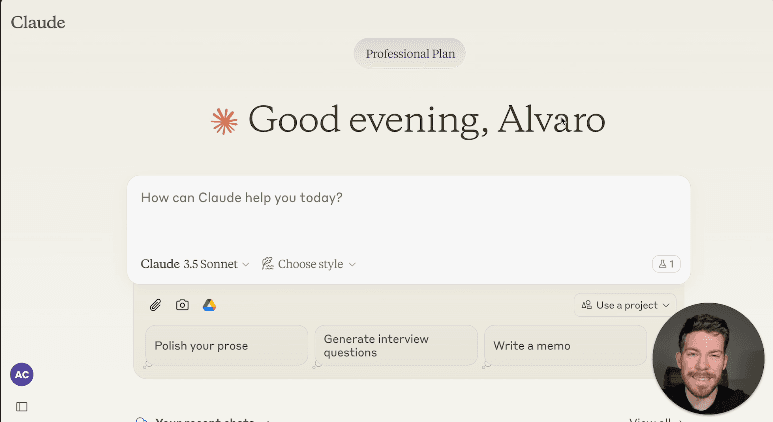Toggle the sidebar panel icon
The width and height of the screenshot is (773, 422).
(x=22, y=407)
